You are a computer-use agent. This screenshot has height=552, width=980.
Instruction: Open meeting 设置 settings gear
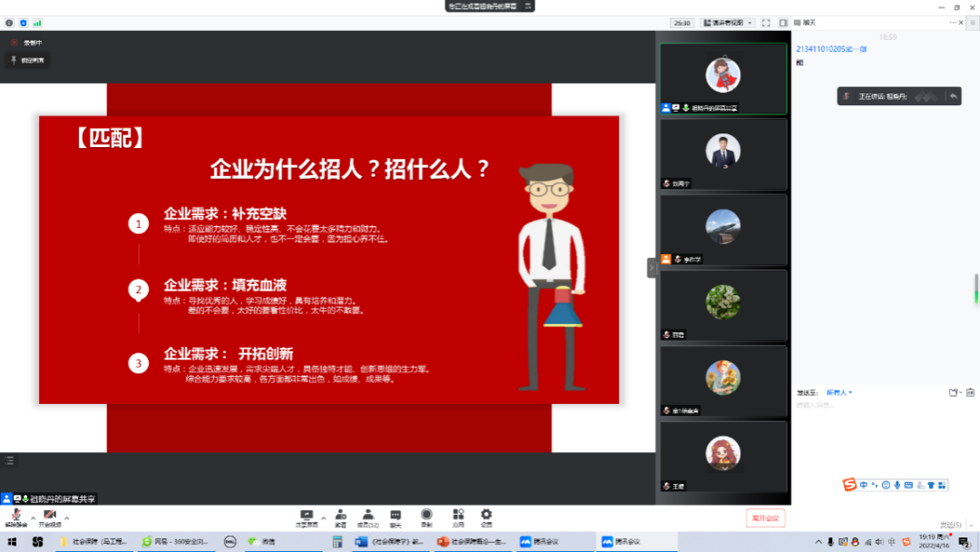486,516
